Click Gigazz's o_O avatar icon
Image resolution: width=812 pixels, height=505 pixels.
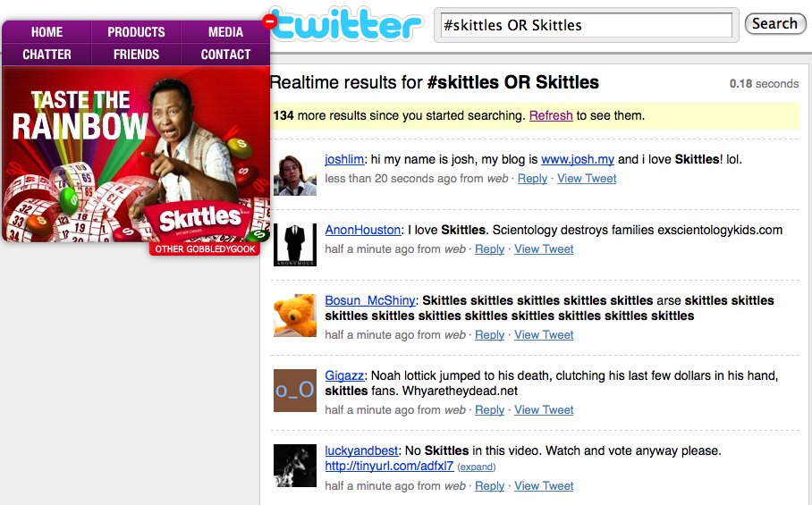[295, 391]
